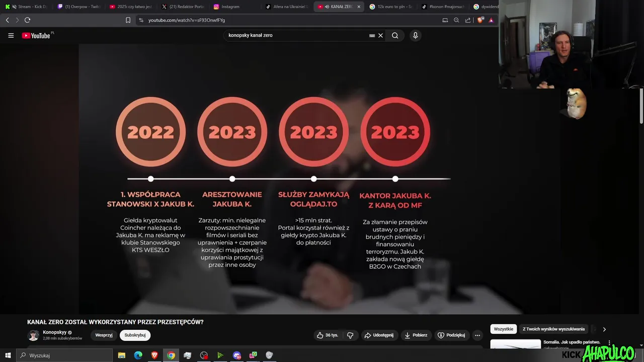This screenshot has width=644, height=362.
Task: Click the Brave Rewards triangle icon
Action: (491, 20)
